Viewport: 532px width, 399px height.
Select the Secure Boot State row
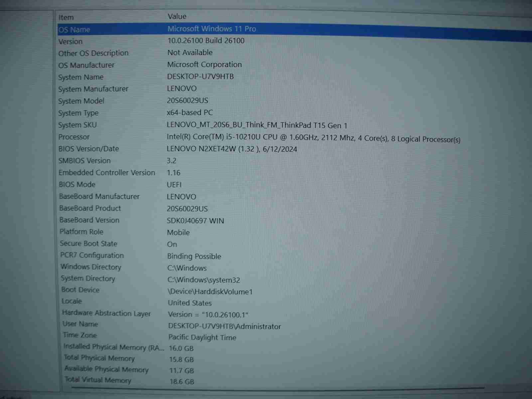(x=88, y=243)
